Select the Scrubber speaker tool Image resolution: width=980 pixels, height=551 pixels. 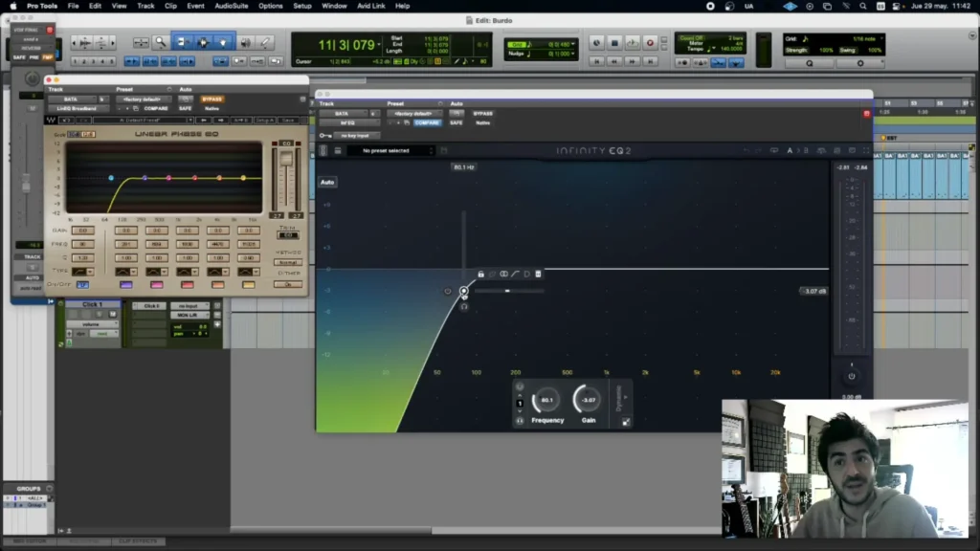point(246,42)
